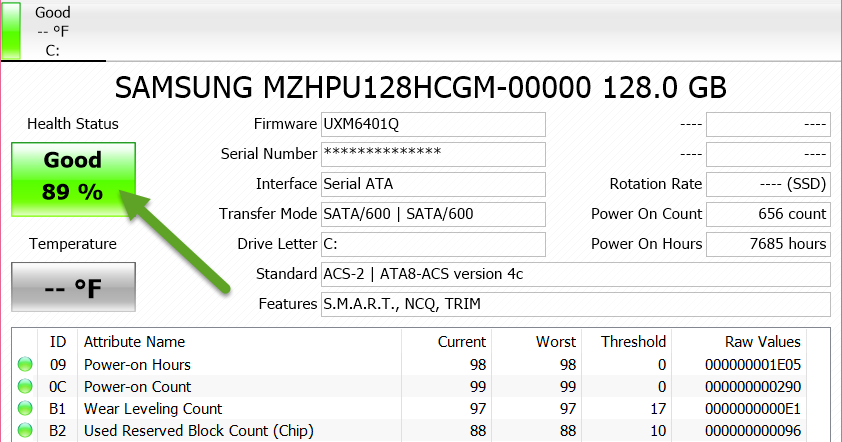842x442 pixels.
Task: Click raw value 000000000290
Action: pos(753,387)
